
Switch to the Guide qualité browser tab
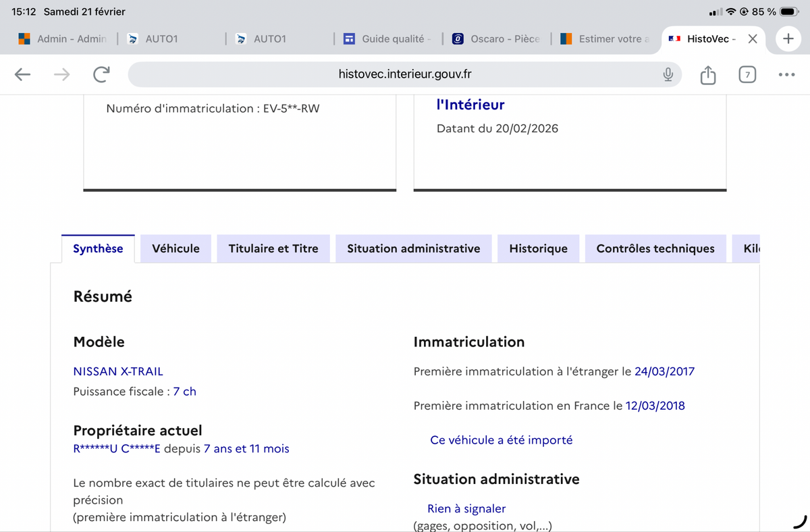click(x=387, y=39)
